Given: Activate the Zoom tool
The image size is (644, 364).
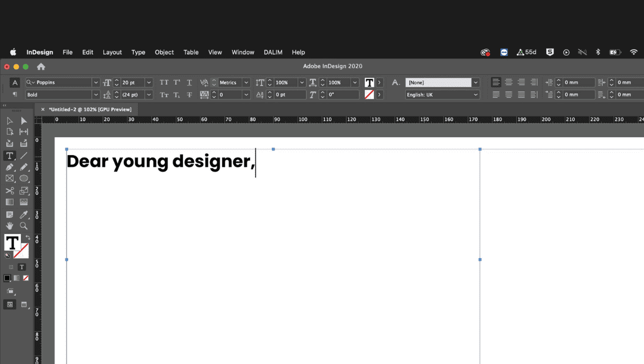Looking at the screenshot, I should [23, 225].
